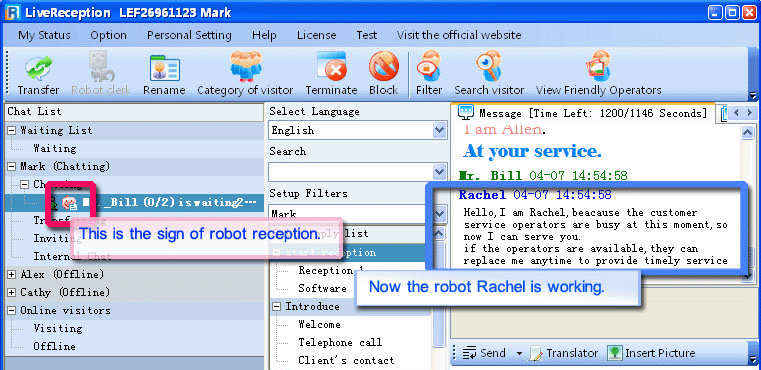Select the Mr._Bill waiting chat row
Image resolution: width=761 pixels, height=370 pixels.
[x=133, y=202]
